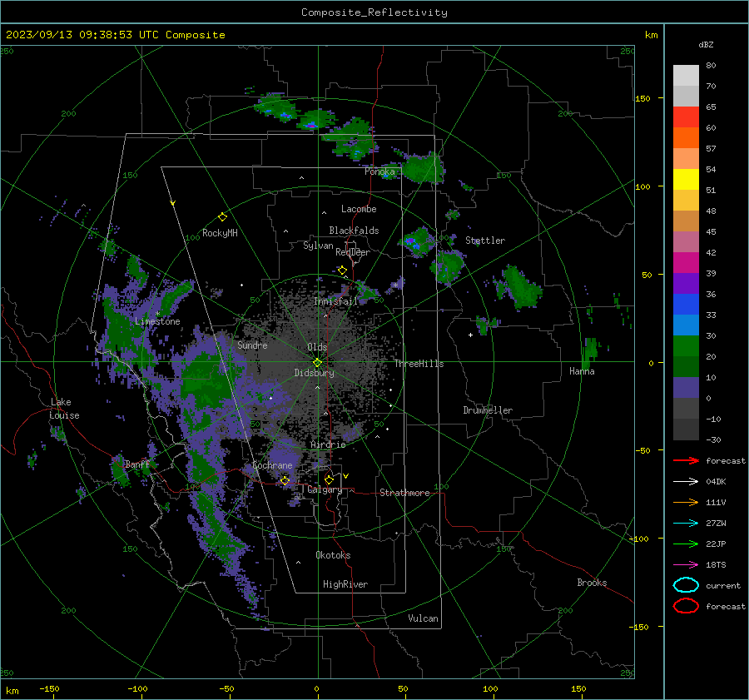The width and height of the screenshot is (749, 700).
Task: Click the Brooks label
Action: coord(592,583)
